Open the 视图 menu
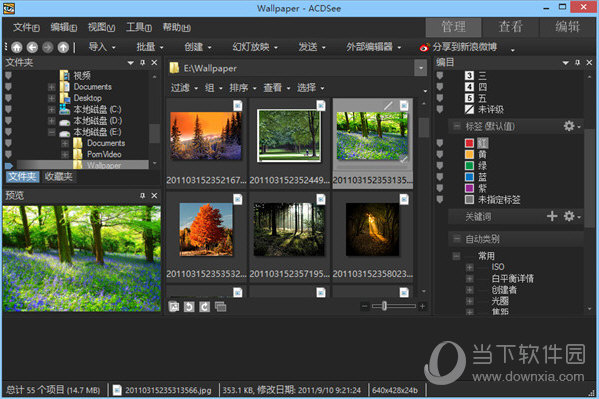 (x=101, y=27)
